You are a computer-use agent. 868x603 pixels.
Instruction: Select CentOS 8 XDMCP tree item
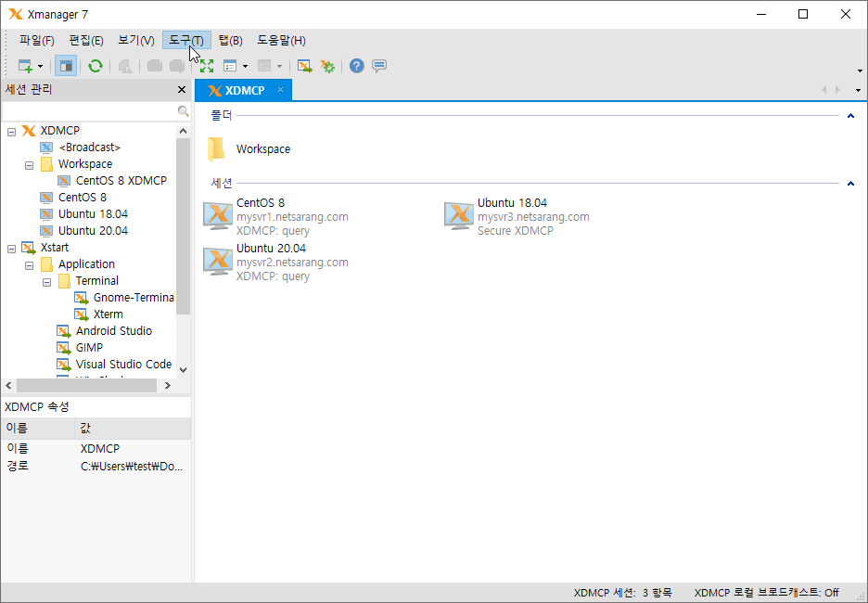121,181
